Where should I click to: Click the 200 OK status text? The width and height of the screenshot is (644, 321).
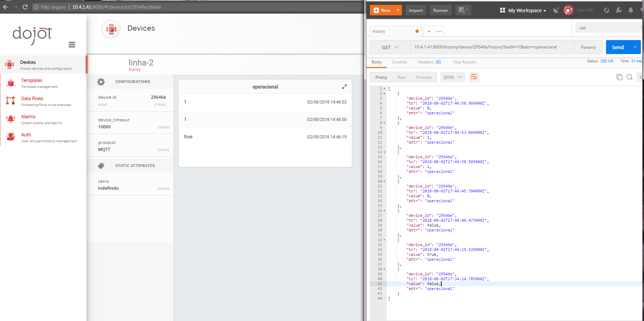click(607, 61)
